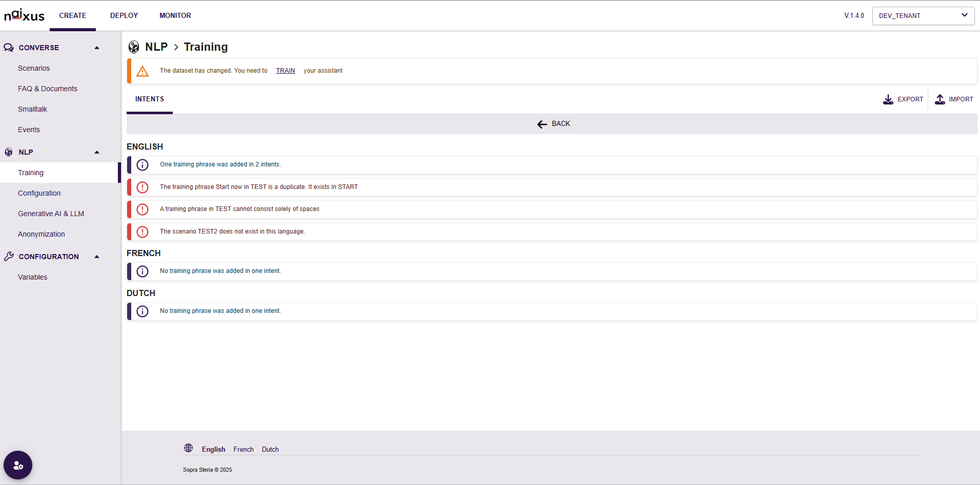The width and height of the screenshot is (980, 485).
Task: Click the Export download icon
Action: point(888,99)
